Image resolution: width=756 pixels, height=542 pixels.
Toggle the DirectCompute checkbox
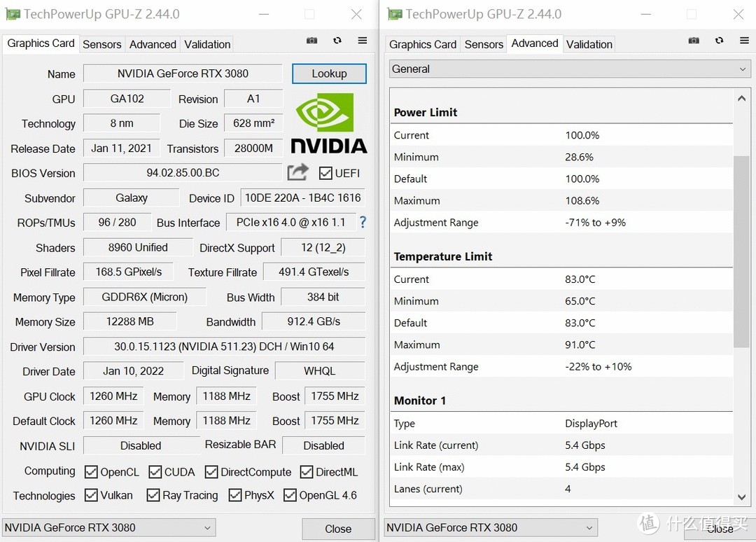pyautogui.click(x=211, y=471)
